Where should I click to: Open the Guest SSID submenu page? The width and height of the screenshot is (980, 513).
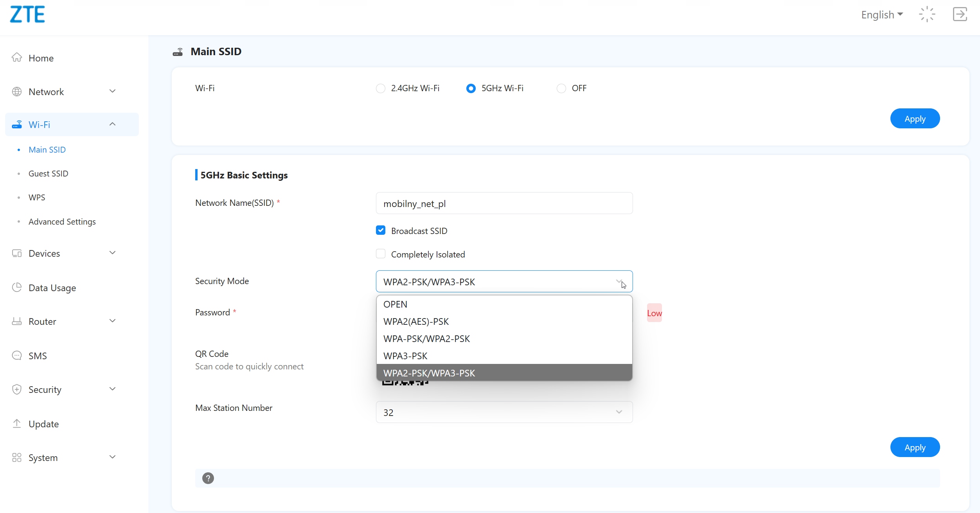(x=48, y=173)
